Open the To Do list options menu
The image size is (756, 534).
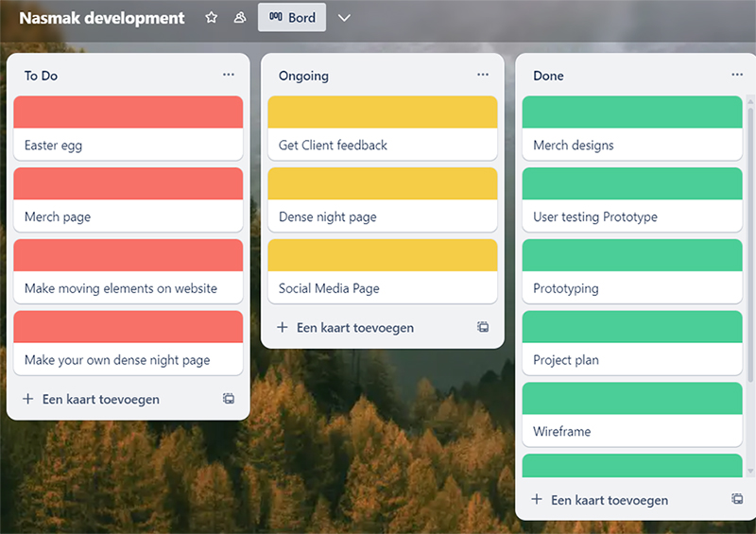click(x=229, y=75)
